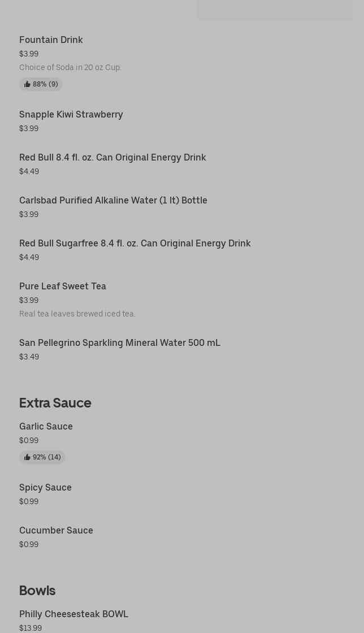Select Snapple Kiwi Strawberry item
The width and height of the screenshot is (364, 633).
click(71, 114)
